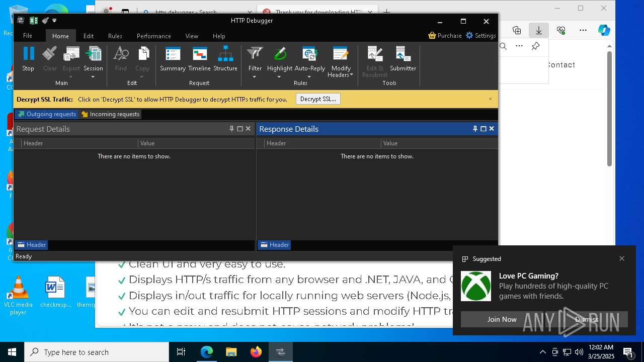
Task: Click the Header column in Request Details
Action: pos(80,143)
